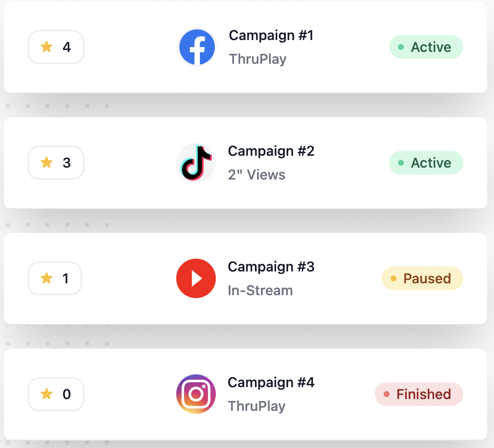Select the Paused status badge
This screenshot has height=448, width=494.
[422, 278]
